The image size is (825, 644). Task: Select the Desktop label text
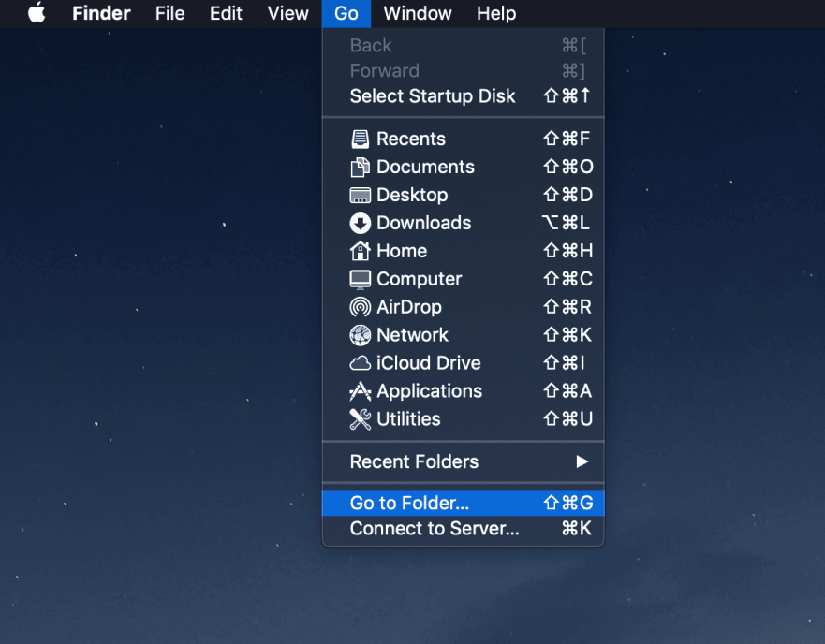pyautogui.click(x=412, y=196)
